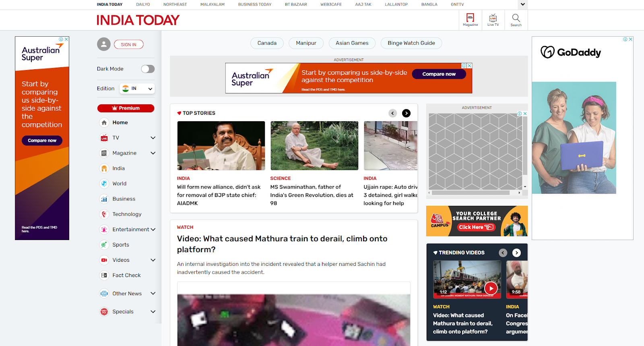
Task: Click Compare now in left sidebar ad
Action: (x=42, y=141)
